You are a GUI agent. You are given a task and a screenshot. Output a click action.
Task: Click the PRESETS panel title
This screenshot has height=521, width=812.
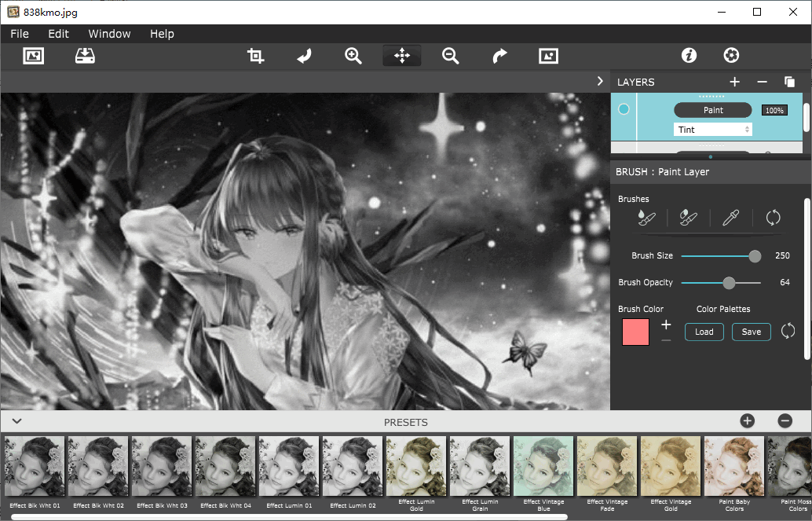[x=405, y=423]
